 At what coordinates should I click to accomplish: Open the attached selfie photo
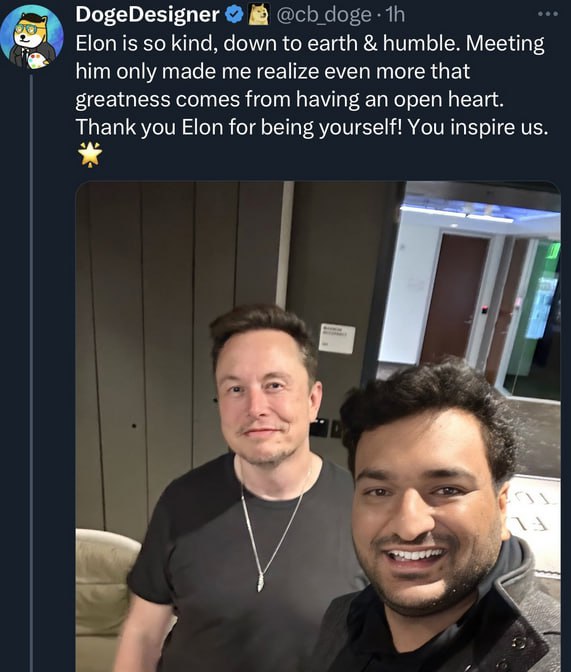click(318, 426)
